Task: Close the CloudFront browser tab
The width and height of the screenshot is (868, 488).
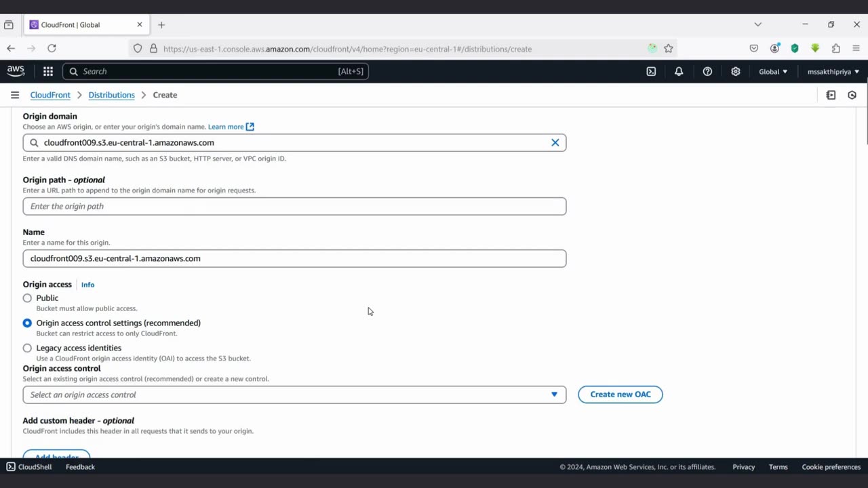Action: (x=140, y=24)
